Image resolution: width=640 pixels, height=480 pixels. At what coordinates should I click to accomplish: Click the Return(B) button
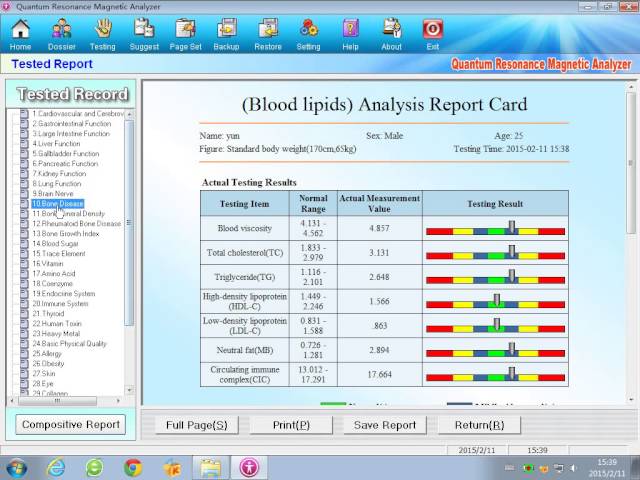pos(479,425)
